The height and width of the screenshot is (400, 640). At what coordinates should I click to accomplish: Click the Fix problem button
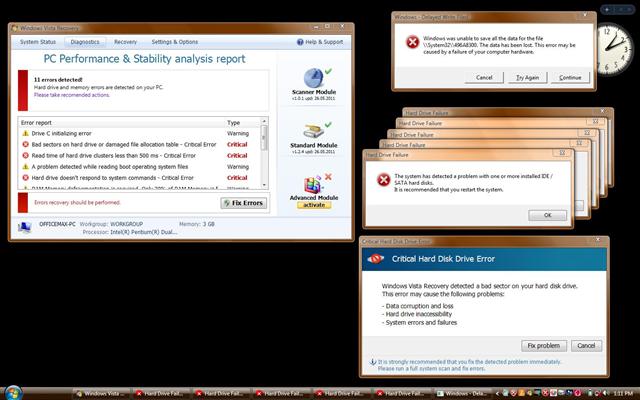click(544, 346)
